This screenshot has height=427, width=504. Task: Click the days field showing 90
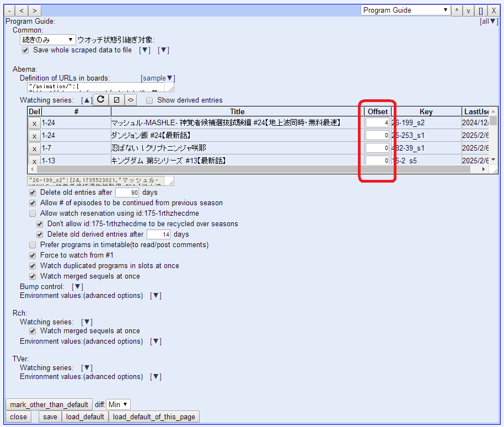click(127, 193)
